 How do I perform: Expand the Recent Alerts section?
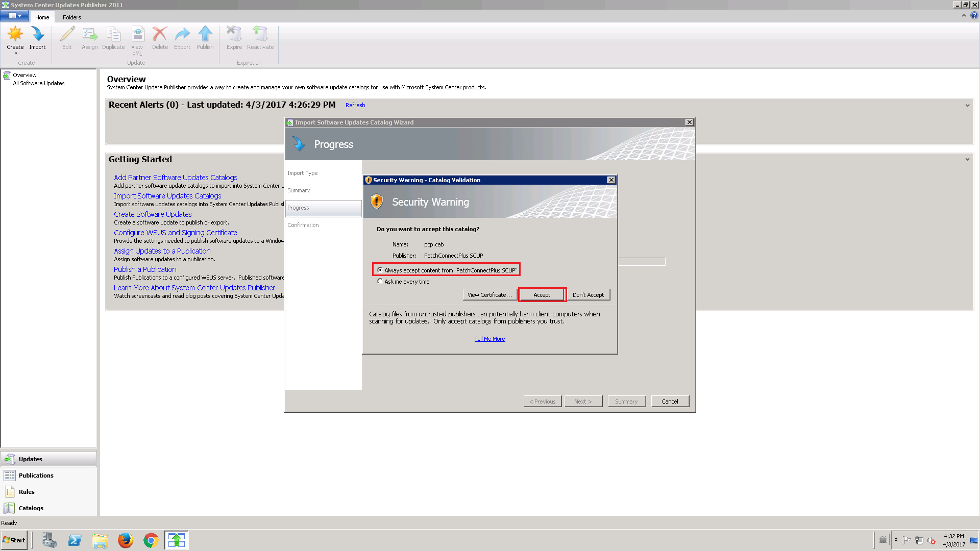tap(967, 105)
